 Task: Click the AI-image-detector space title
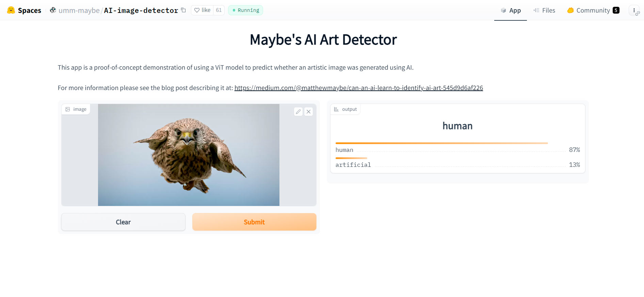click(141, 11)
